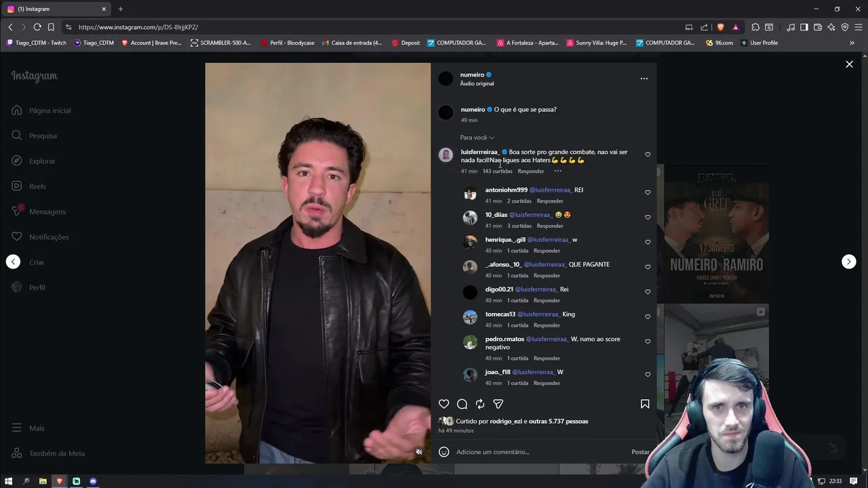This screenshot has width=868, height=488.
Task: Open Reels in sidebar
Action: [x=28, y=186]
